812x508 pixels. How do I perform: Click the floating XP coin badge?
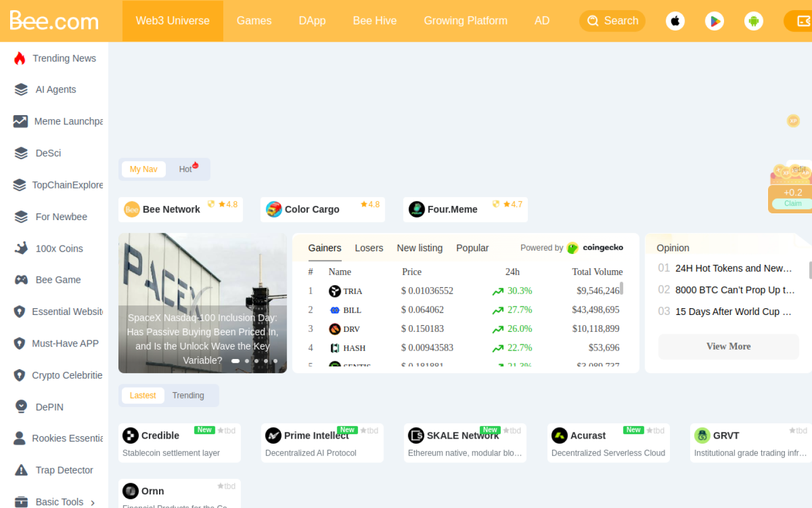point(793,121)
